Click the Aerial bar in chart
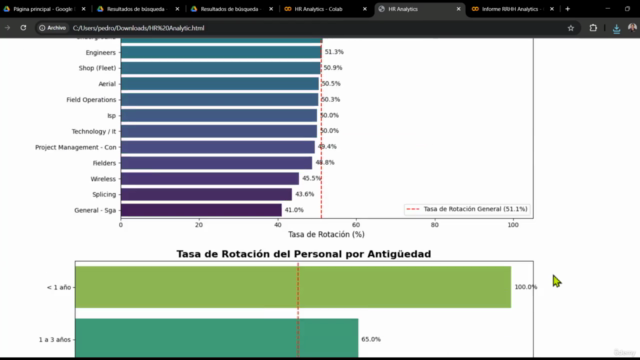640x360 pixels. (x=220, y=84)
